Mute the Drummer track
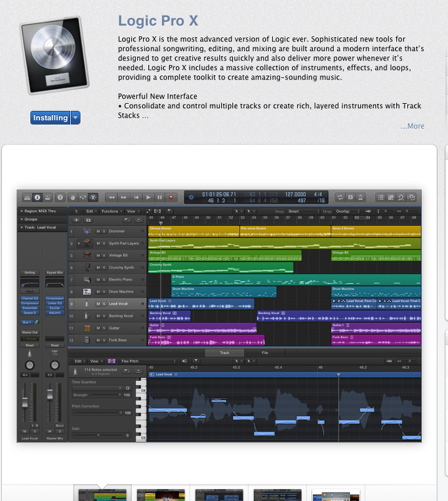448x501 pixels. [x=98, y=231]
